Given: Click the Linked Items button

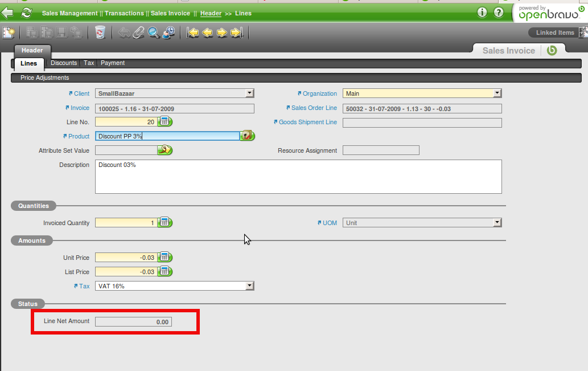Looking at the screenshot, I should tap(554, 33).
